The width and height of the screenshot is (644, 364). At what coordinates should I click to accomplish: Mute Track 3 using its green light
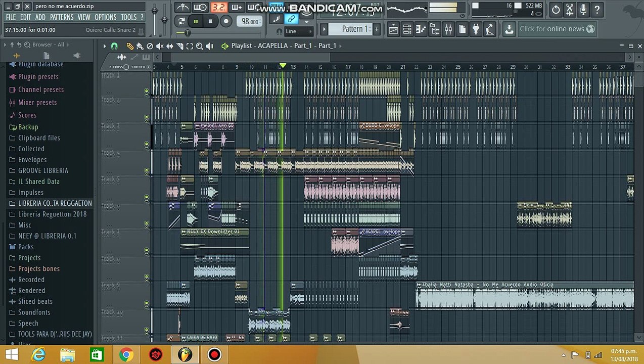pos(147,145)
